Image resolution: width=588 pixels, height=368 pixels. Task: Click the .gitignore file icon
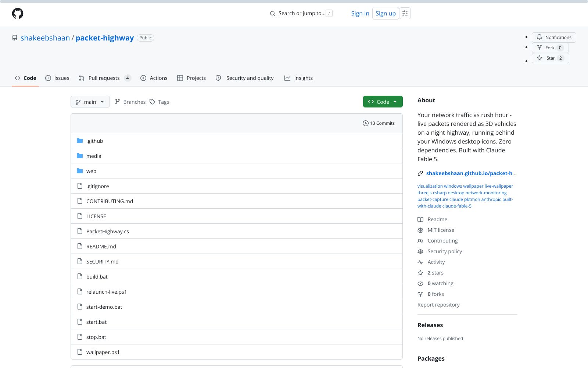pos(80,186)
